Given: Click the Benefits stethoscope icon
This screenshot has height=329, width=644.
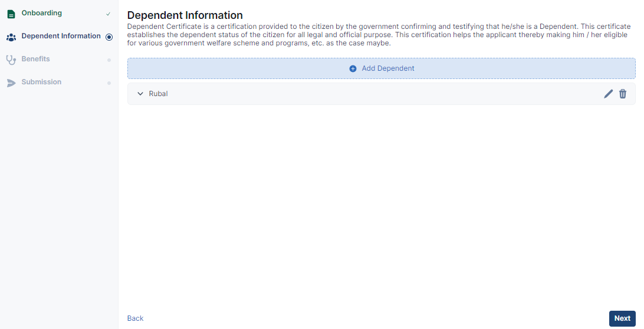Looking at the screenshot, I should point(11,60).
